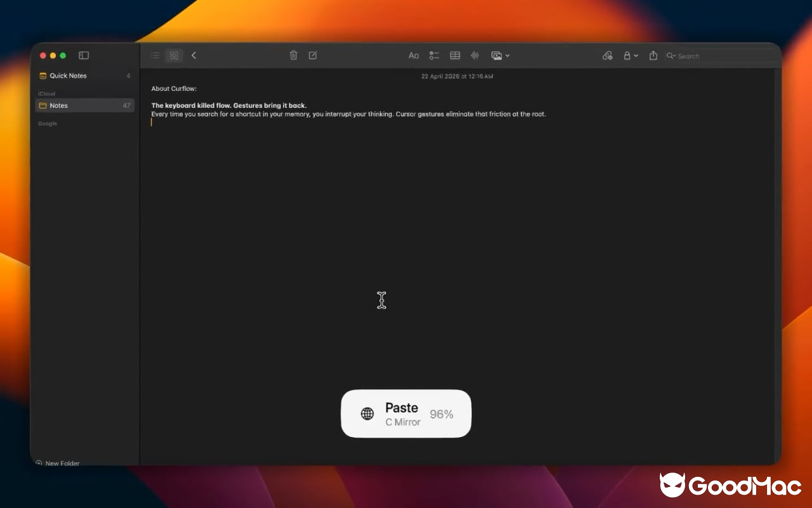Add a link using the link icon
Image resolution: width=812 pixels, height=508 pixels.
[607, 55]
